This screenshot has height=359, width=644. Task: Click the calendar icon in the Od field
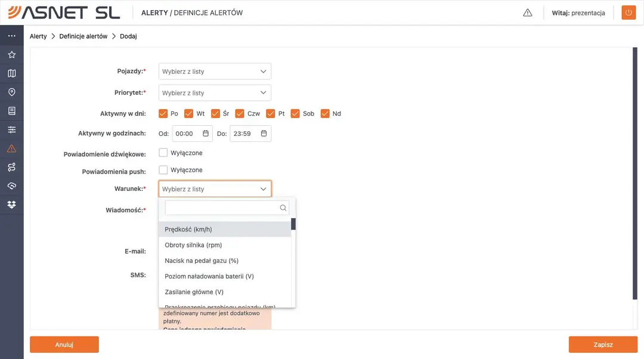206,133
